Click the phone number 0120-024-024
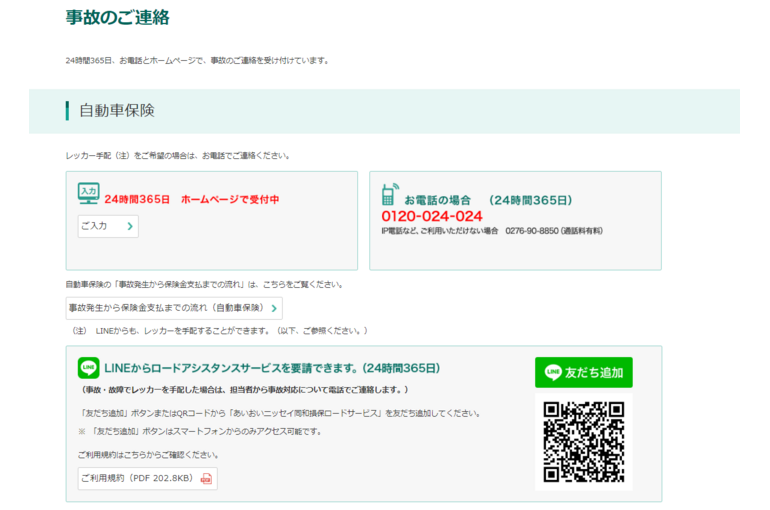Image resolution: width=770 pixels, height=510 pixels. [x=431, y=216]
